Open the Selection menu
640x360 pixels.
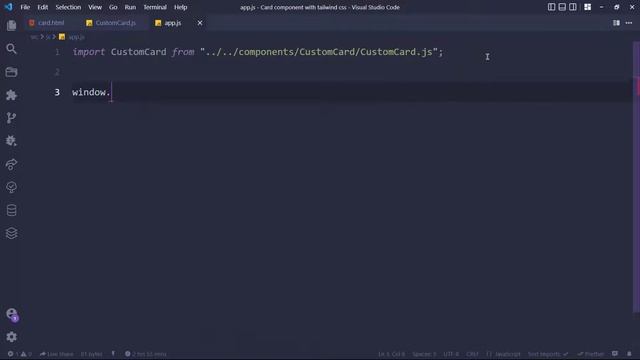pos(68,7)
